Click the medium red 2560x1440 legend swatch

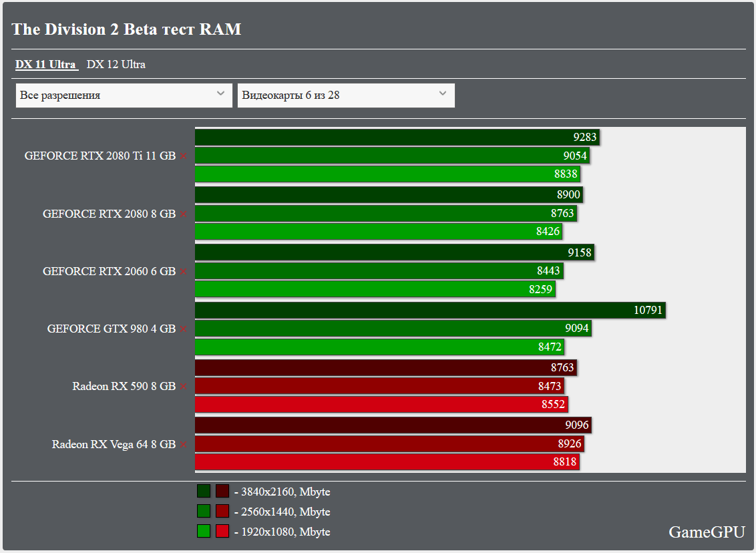[222, 511]
